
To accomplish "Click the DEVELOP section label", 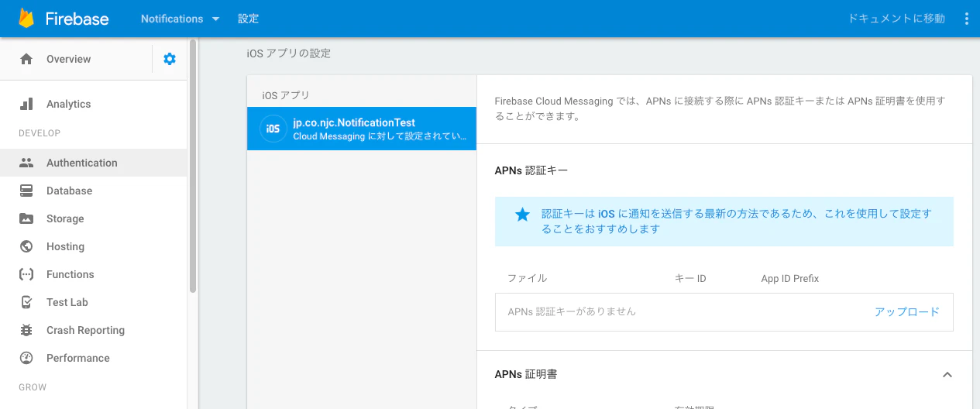I will [x=40, y=133].
